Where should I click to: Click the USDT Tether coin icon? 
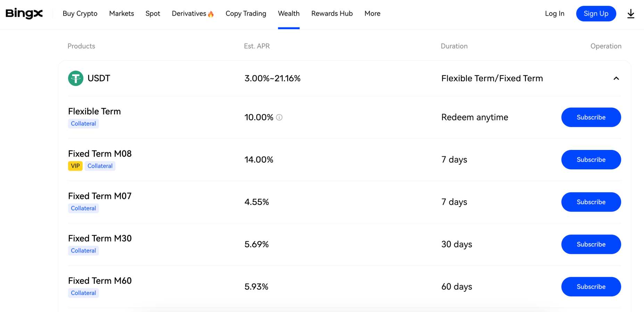point(76,78)
